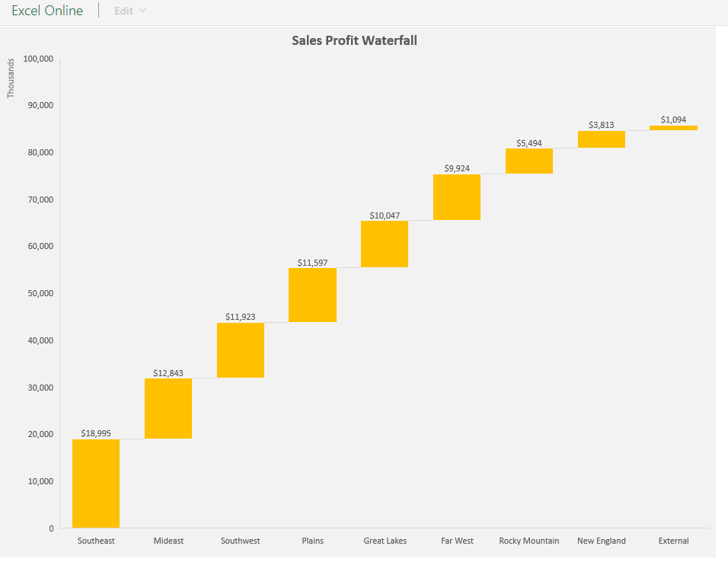Click the Southwest waterfall bar
This screenshot has height=565, width=728.
pyautogui.click(x=241, y=350)
